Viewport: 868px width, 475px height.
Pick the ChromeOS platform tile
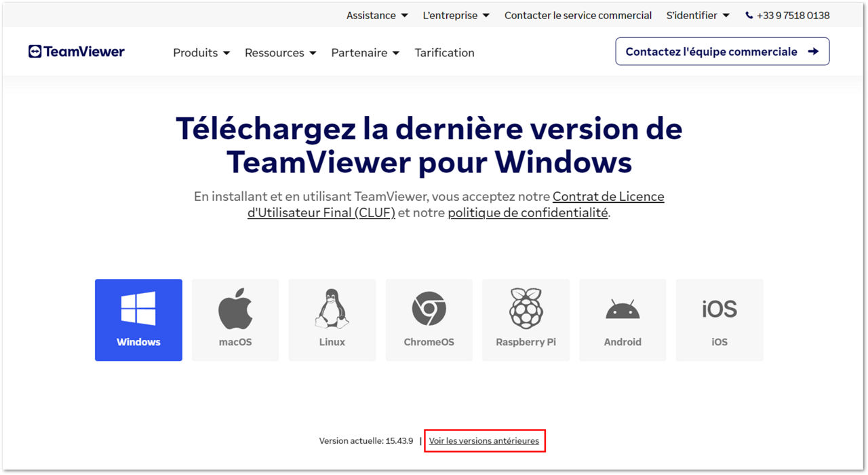tap(429, 320)
